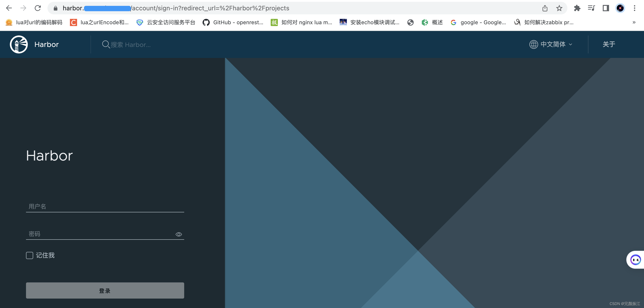Click the share page icon
The height and width of the screenshot is (308, 644).
coord(545,8)
